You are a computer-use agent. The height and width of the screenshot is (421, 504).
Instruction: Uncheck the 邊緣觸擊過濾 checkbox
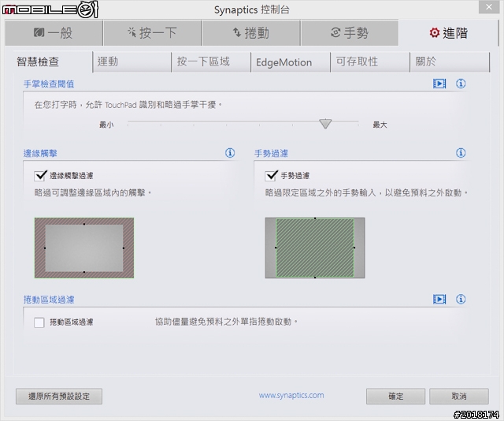(x=40, y=175)
